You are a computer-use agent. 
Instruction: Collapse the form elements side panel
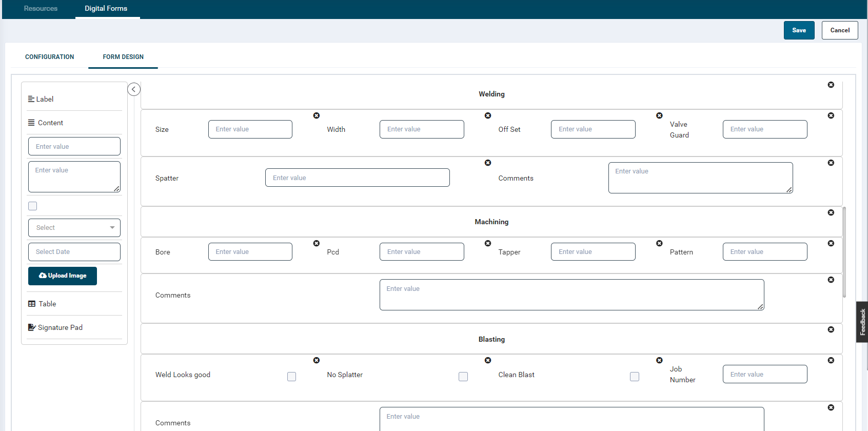click(133, 89)
